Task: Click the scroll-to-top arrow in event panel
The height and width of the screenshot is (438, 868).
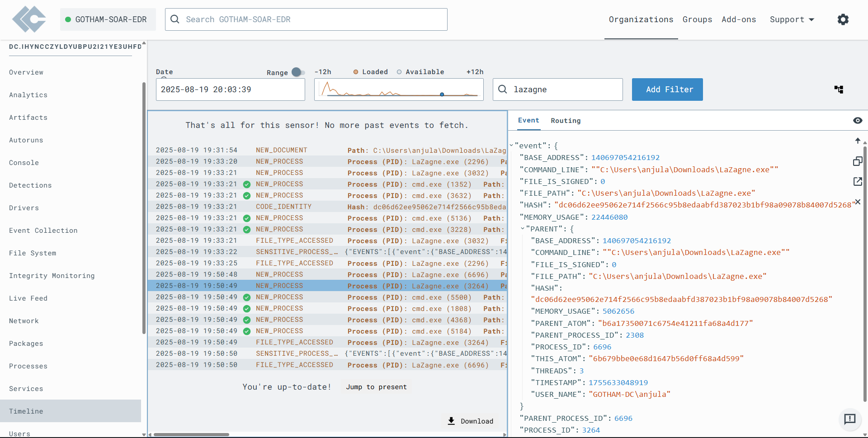Action: click(x=858, y=141)
